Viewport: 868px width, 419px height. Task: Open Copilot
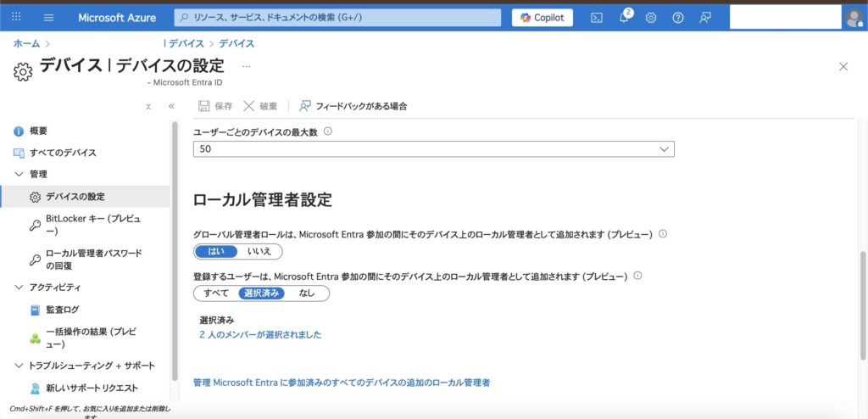tap(542, 18)
